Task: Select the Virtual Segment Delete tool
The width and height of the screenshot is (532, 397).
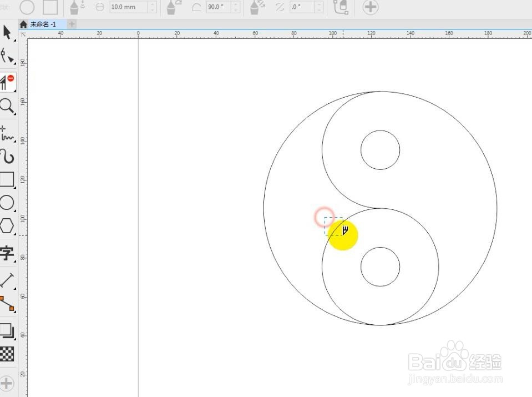Action: 7,83
